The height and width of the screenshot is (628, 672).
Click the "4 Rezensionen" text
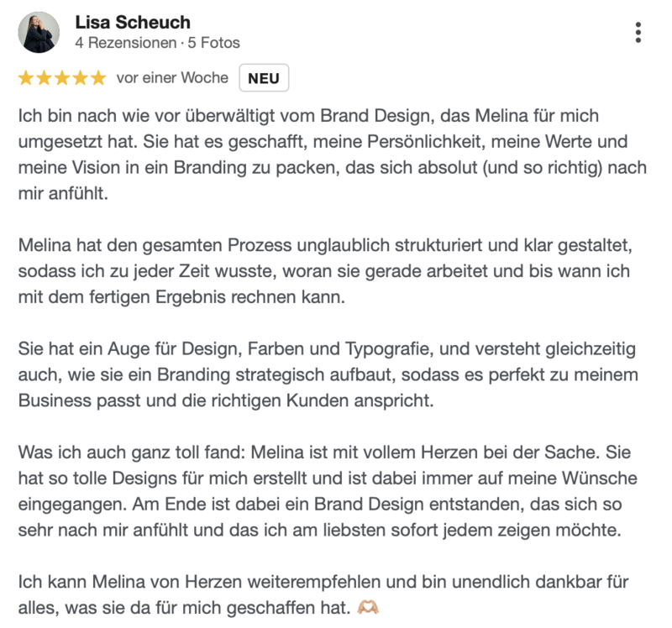tap(125, 43)
